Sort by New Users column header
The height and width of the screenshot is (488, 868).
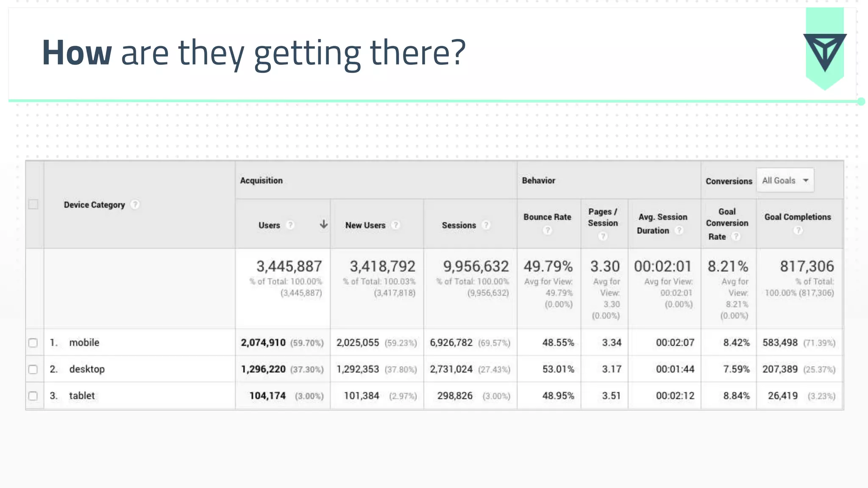click(x=365, y=225)
